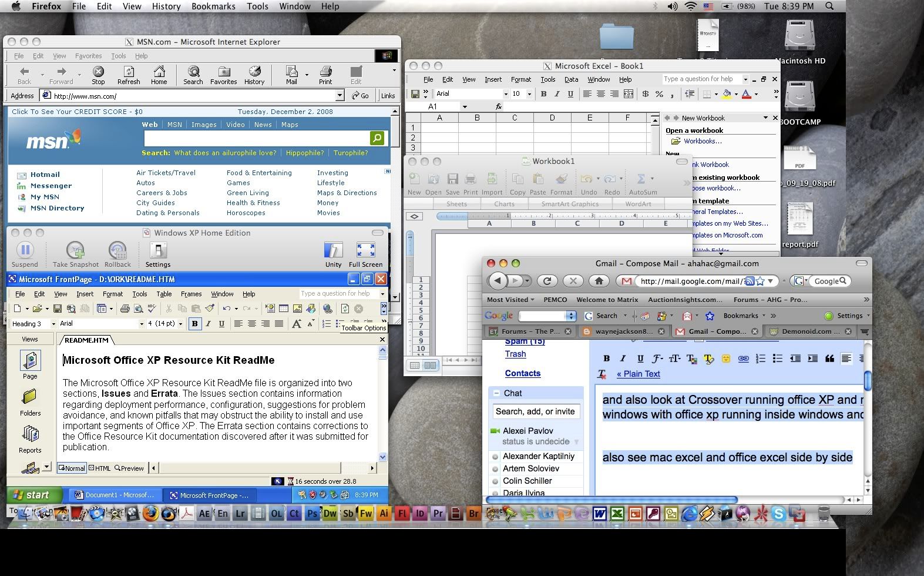Toggle Underline in Excel Book1 toolbar
924x576 pixels.
[x=570, y=94]
